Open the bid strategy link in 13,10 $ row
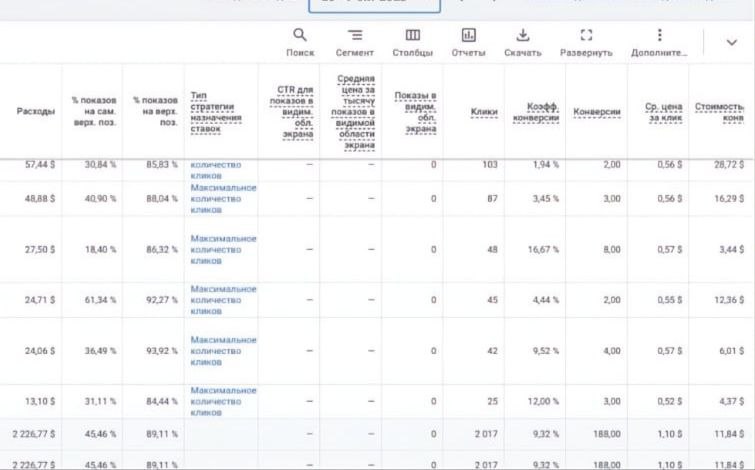 [223, 401]
